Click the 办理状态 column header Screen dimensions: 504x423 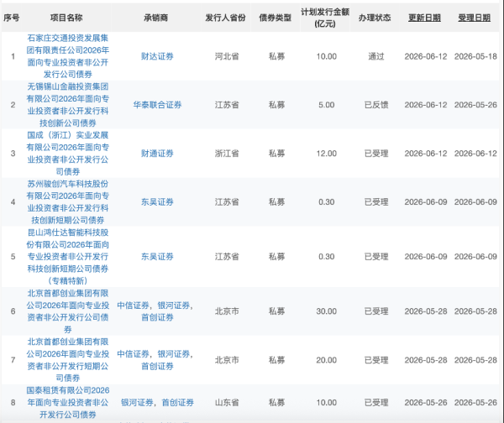click(x=375, y=18)
